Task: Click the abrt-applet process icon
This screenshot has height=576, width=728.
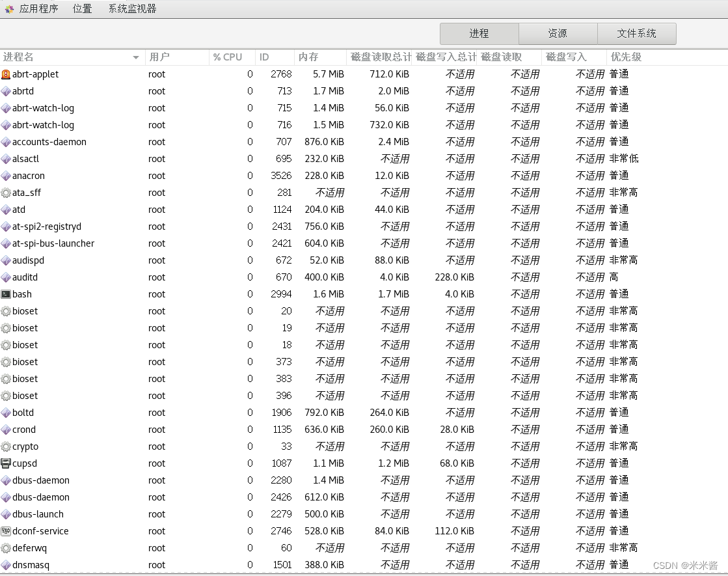Action: (6, 74)
